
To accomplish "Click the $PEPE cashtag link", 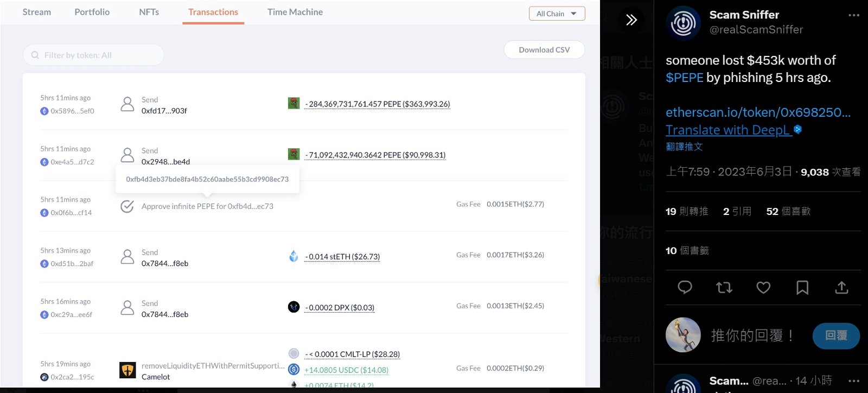I will 685,78.
